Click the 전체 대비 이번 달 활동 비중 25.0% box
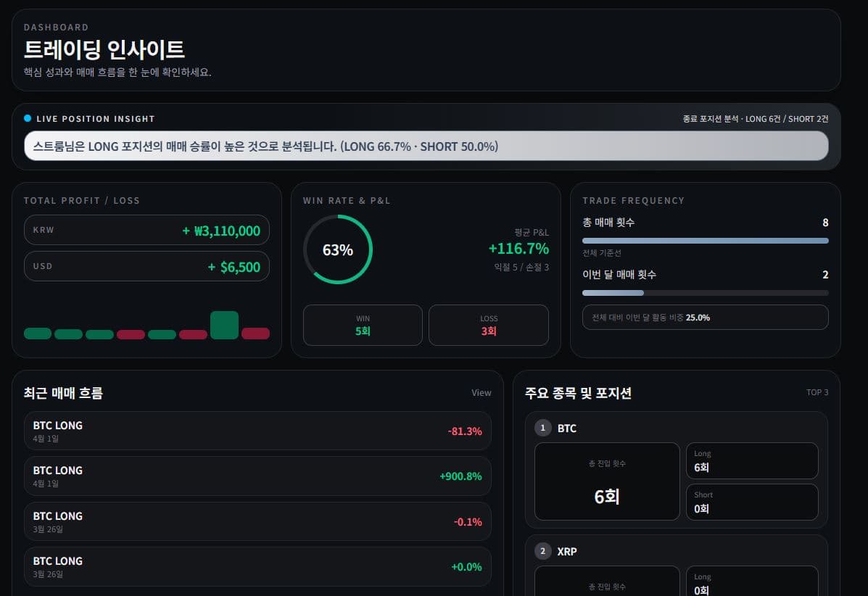Viewport: 868px width, 596px height. 705,317
